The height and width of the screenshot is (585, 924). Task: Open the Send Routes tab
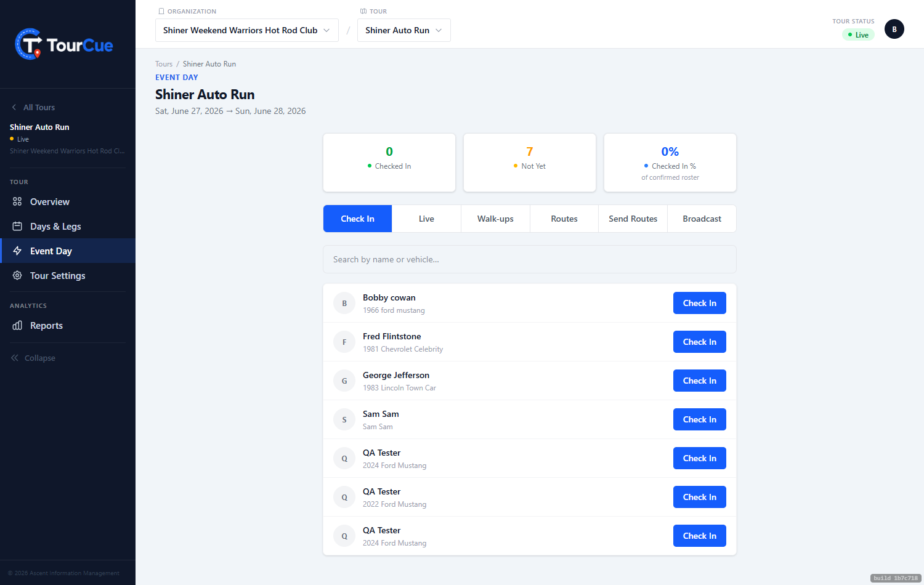click(x=633, y=219)
